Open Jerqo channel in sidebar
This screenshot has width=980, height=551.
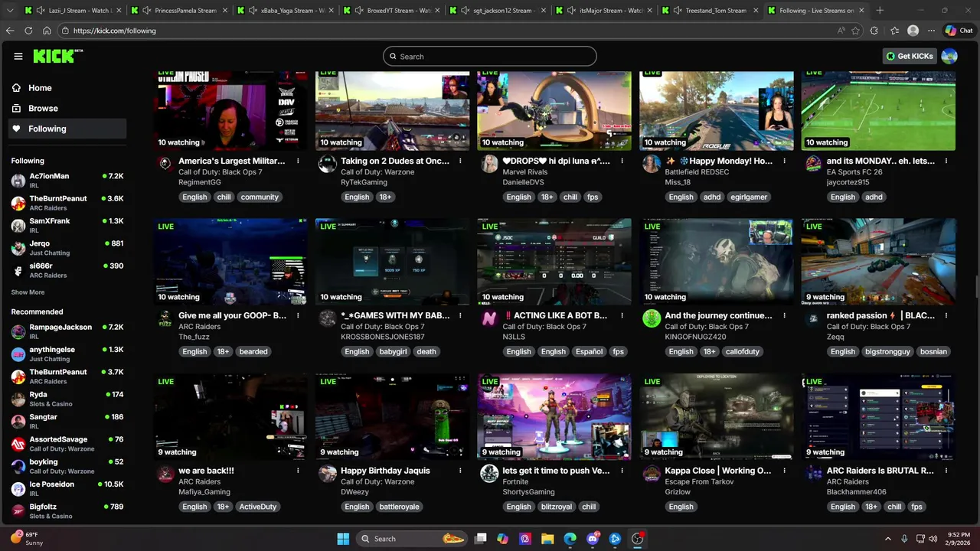[x=67, y=248]
